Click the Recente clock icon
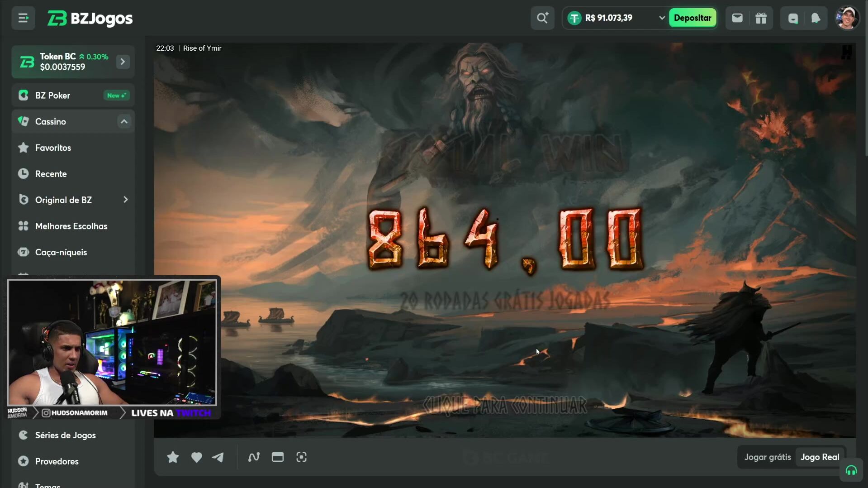The height and width of the screenshot is (488, 868). pos(23,174)
